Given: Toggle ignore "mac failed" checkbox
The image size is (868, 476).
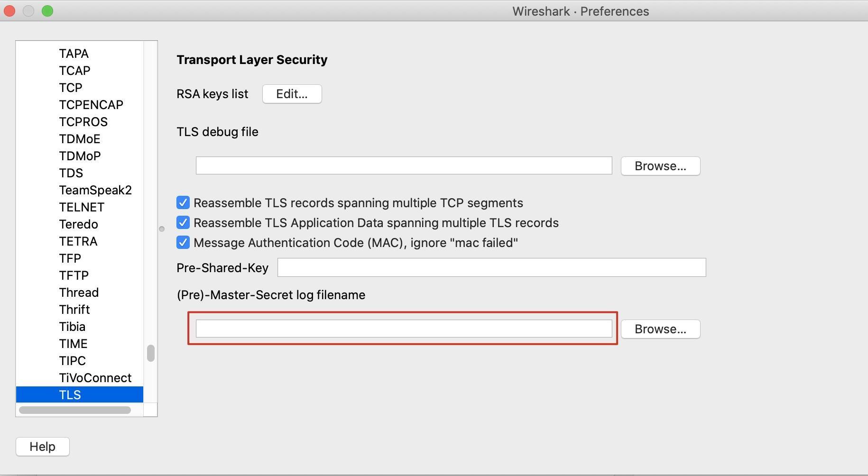Looking at the screenshot, I should click(183, 243).
